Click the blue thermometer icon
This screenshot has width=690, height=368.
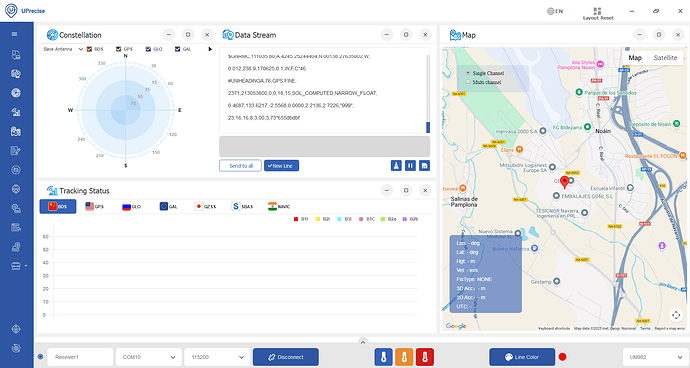[383, 357]
